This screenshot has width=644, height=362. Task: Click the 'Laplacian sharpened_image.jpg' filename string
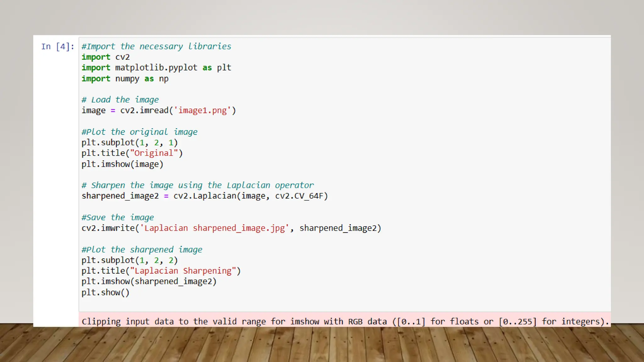(x=214, y=228)
